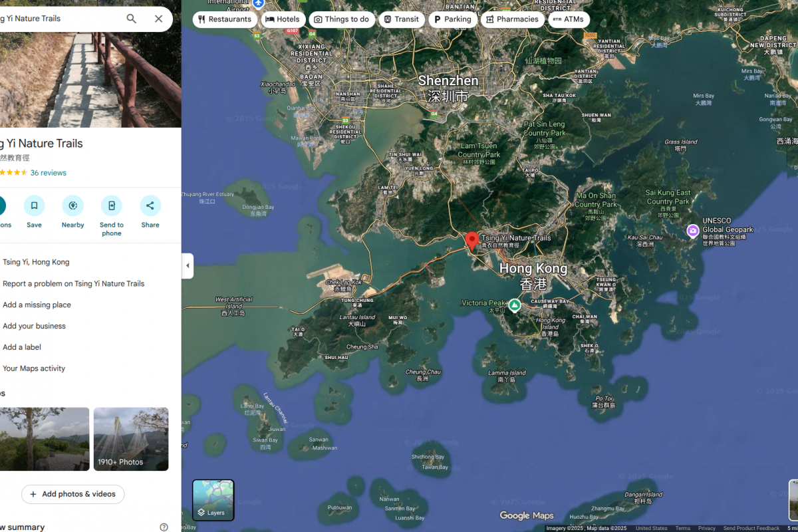Select the Restaurants category chip
The height and width of the screenshot is (532, 798).
click(x=225, y=19)
